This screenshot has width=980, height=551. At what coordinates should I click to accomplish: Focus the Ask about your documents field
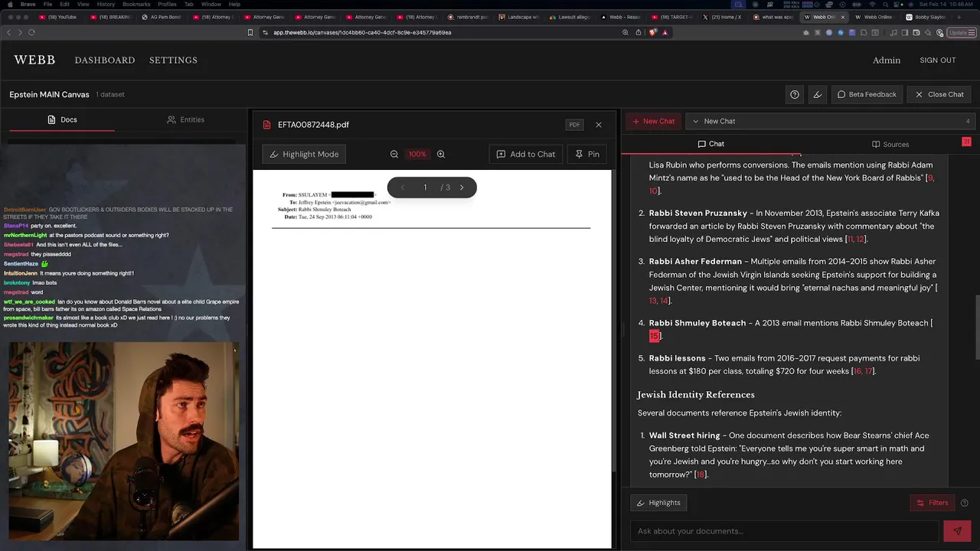784,531
